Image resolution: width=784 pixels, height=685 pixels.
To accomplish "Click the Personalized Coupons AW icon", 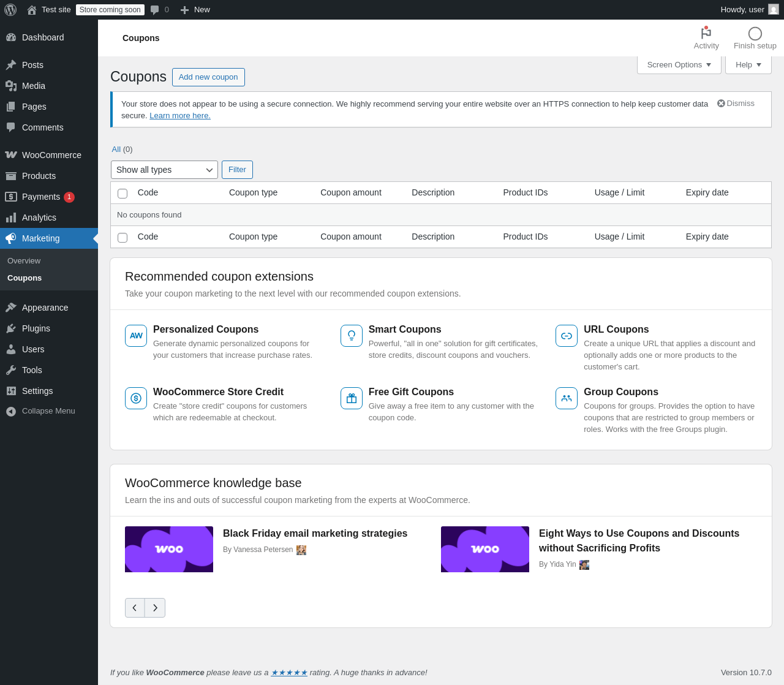I will coord(136,336).
